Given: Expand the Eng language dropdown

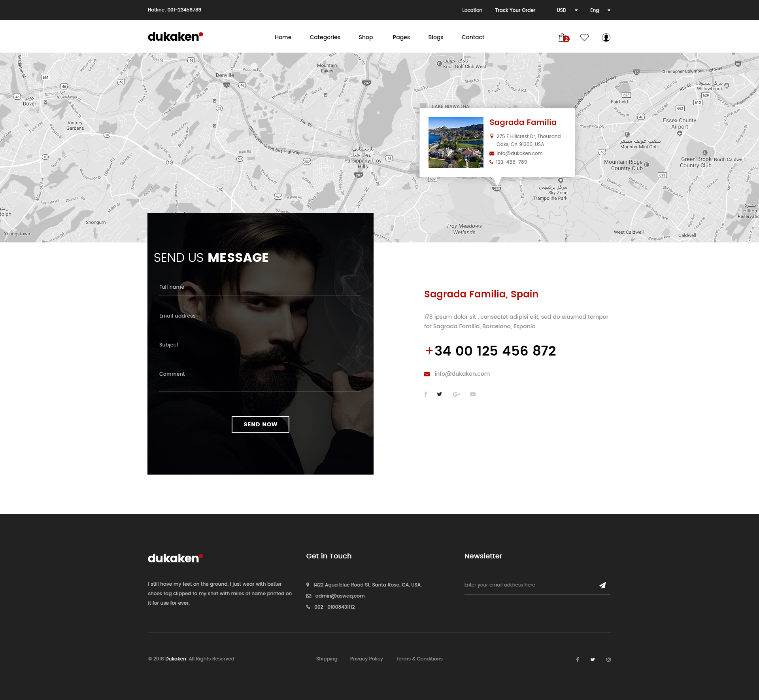Looking at the screenshot, I should (x=600, y=10).
